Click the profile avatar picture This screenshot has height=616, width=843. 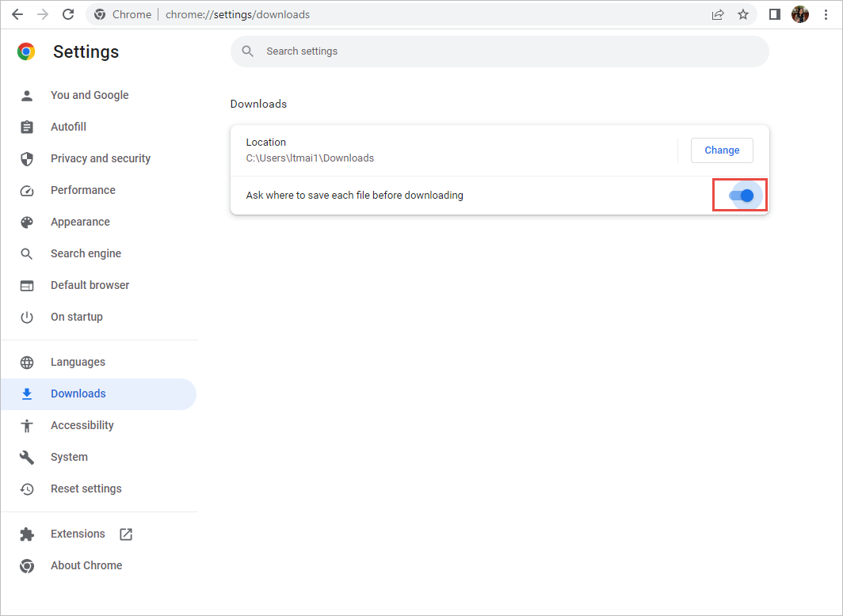point(800,14)
